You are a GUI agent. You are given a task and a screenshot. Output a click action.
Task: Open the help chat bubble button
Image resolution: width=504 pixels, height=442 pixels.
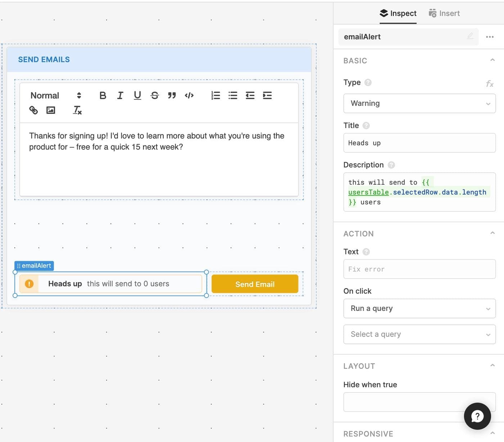tap(477, 416)
